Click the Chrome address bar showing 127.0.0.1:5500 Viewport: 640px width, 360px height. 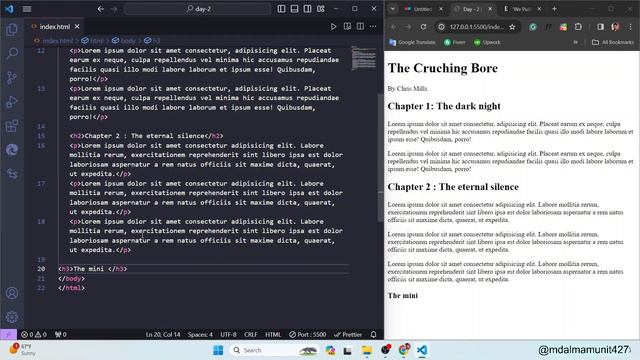click(x=477, y=27)
